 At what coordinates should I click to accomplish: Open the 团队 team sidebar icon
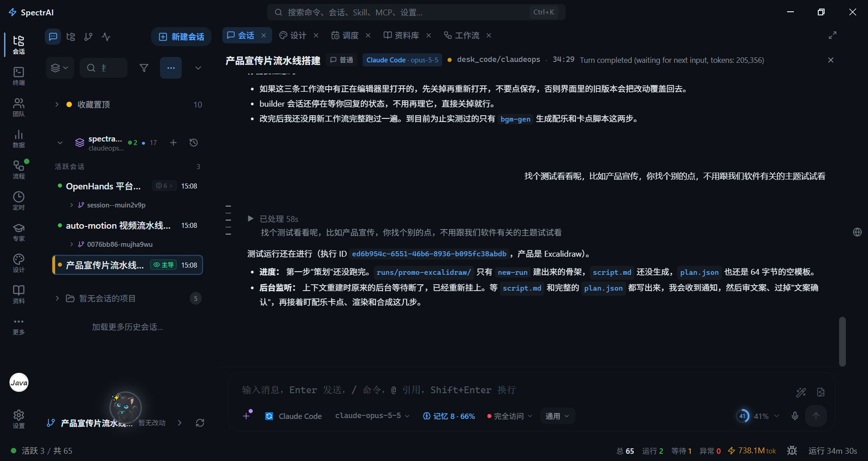pos(19,107)
